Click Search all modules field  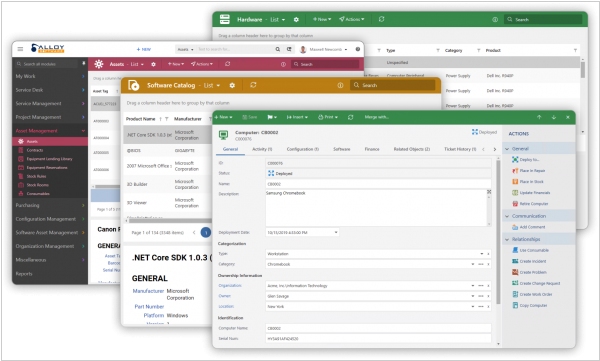coord(46,64)
